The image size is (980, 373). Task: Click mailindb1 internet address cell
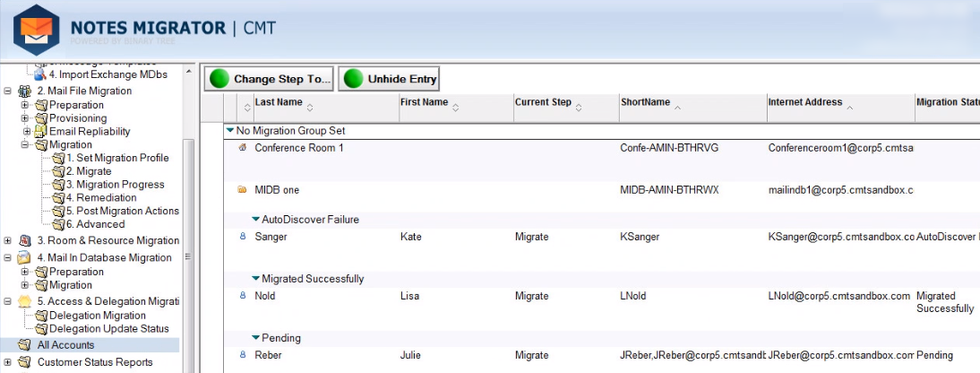click(840, 189)
